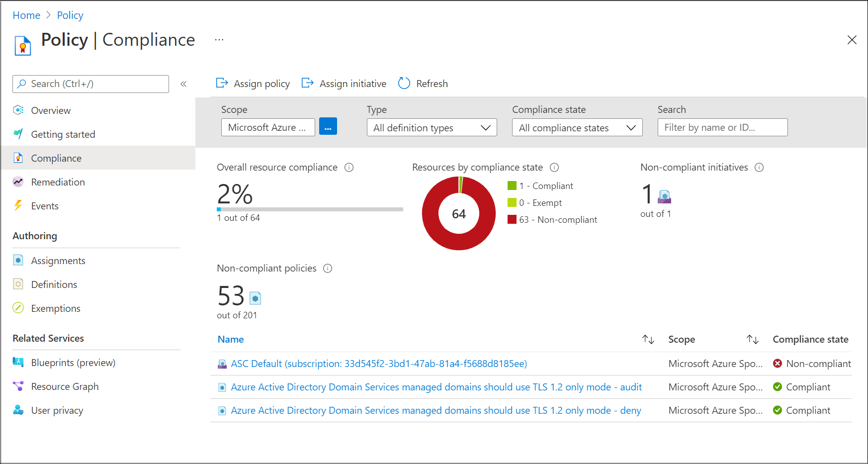The height and width of the screenshot is (464, 868).
Task: Open the ASC Default assignment link
Action: click(378, 364)
